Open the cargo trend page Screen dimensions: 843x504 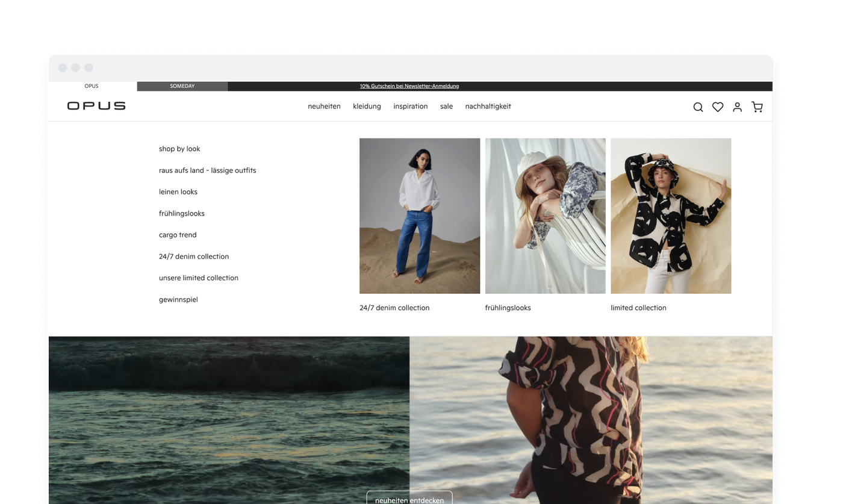(178, 235)
